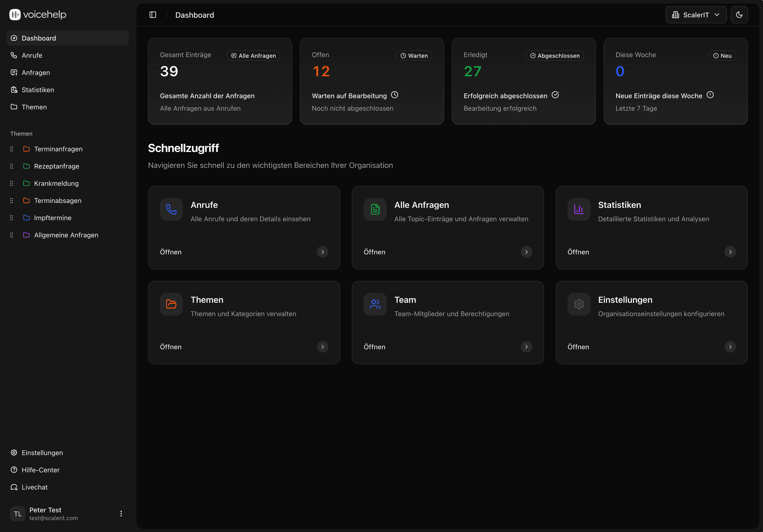This screenshot has height=532, width=763.
Task: Click drag handle next to Terminabsagen
Action: (x=12, y=200)
